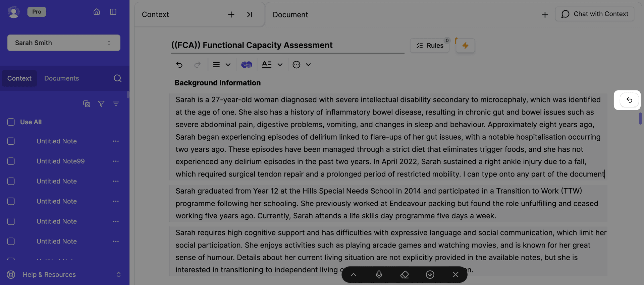Check the Use All checkbox

(x=11, y=122)
